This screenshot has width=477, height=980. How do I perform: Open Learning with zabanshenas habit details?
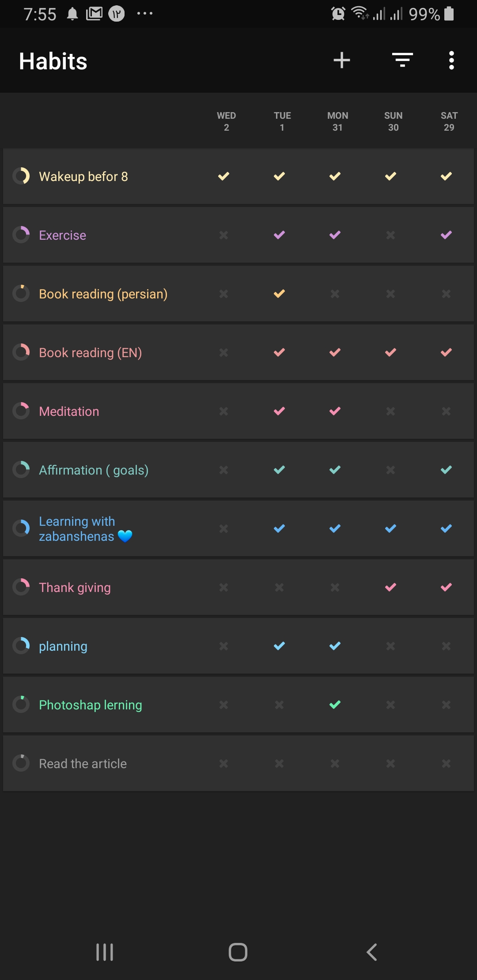[86, 528]
